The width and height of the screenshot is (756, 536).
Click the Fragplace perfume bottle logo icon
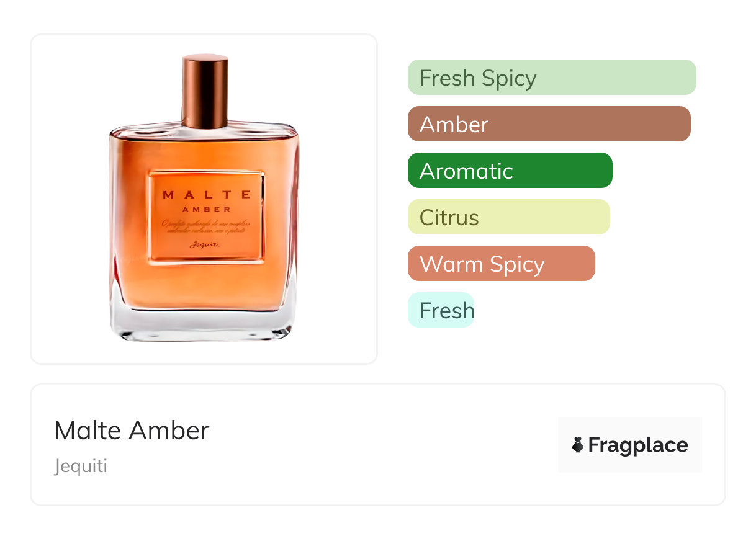(x=578, y=445)
